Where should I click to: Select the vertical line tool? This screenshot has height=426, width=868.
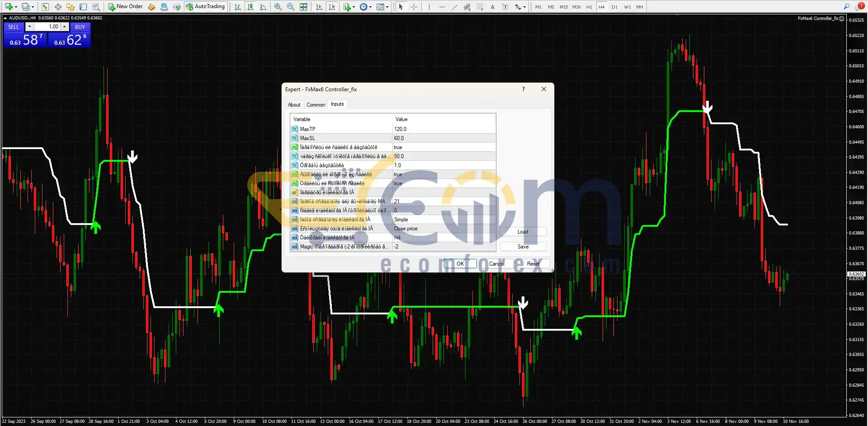429,7
